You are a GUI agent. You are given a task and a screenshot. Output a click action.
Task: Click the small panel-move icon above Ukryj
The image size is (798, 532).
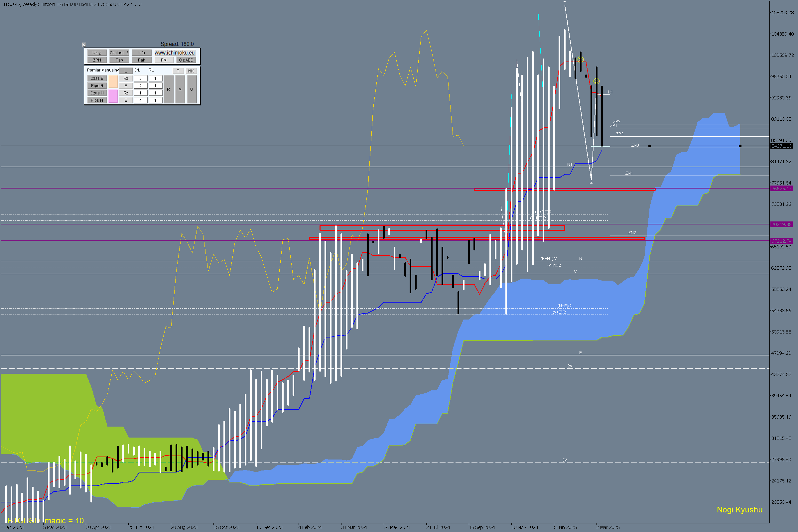84,45
